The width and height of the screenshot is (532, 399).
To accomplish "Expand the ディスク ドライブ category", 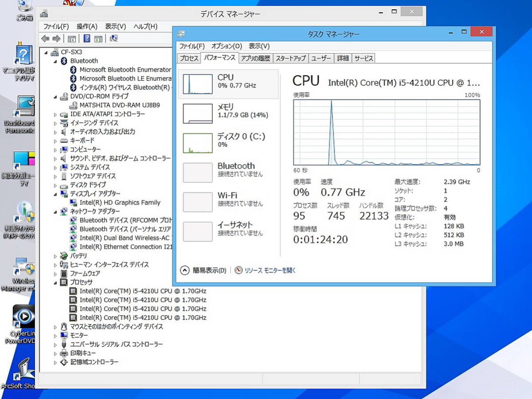I will [x=55, y=185].
